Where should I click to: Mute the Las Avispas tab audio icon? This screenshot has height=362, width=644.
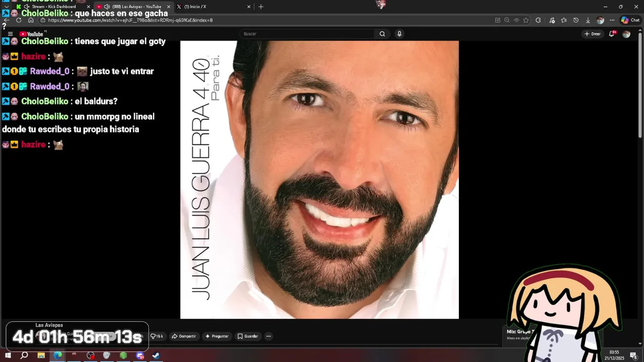107,7
